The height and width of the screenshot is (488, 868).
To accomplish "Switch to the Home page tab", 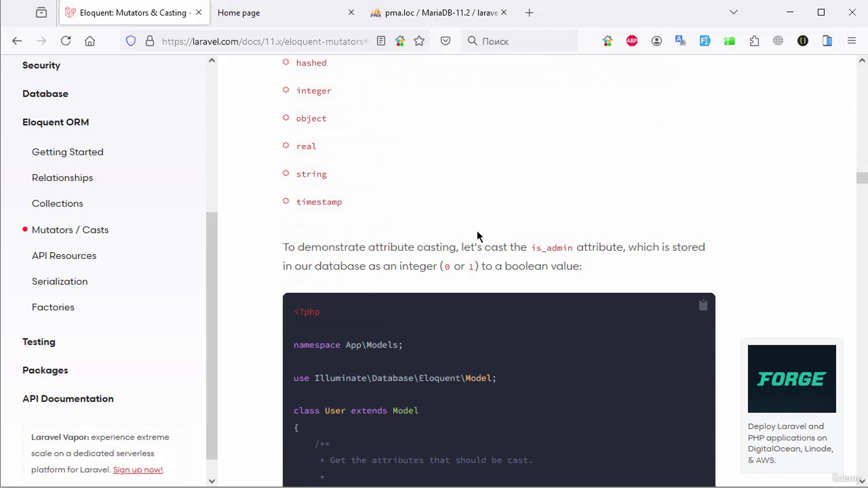I will click(280, 13).
